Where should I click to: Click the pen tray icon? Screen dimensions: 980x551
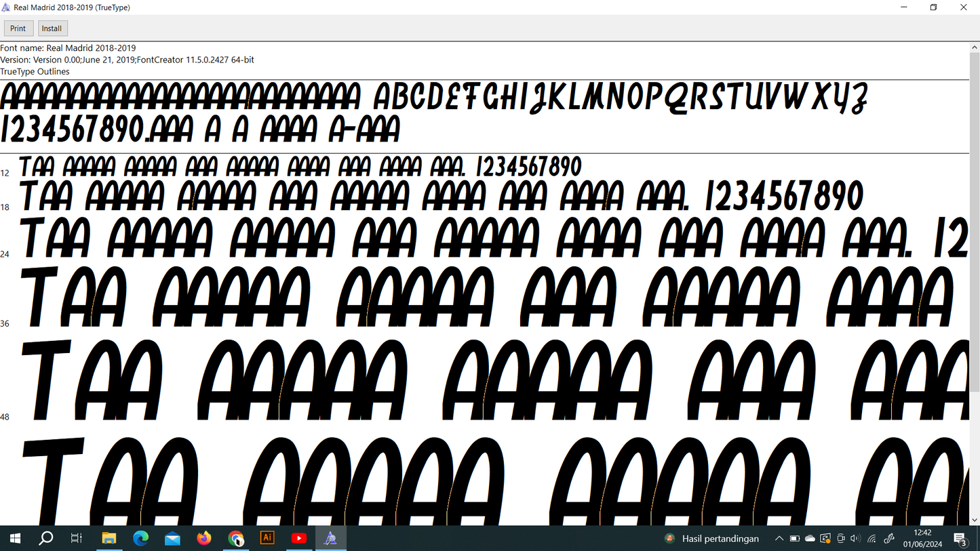pos(889,539)
